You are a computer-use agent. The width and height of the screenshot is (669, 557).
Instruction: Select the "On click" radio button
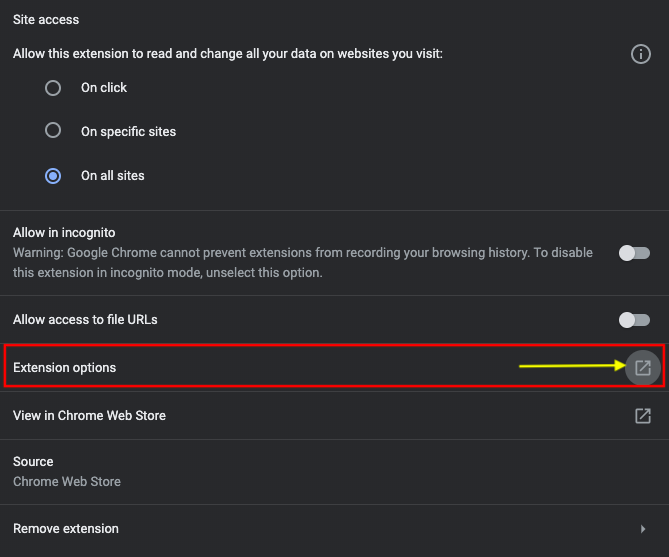tap(53, 88)
